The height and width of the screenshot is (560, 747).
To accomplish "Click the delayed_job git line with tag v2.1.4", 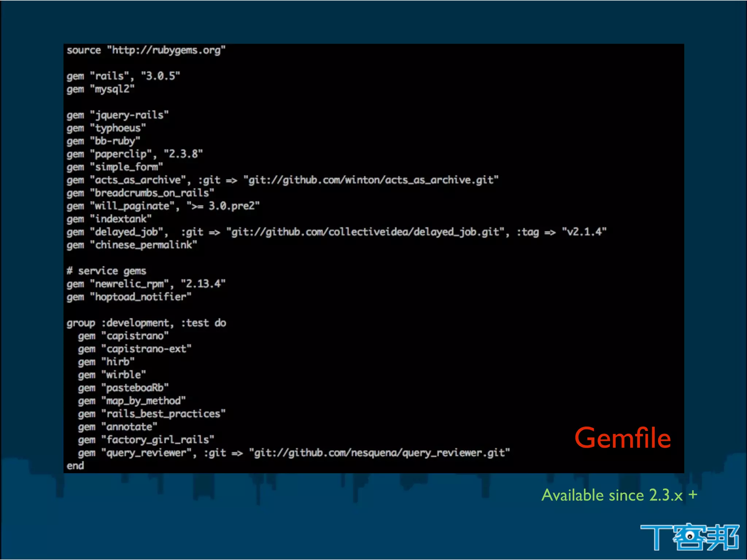I will tap(337, 232).
